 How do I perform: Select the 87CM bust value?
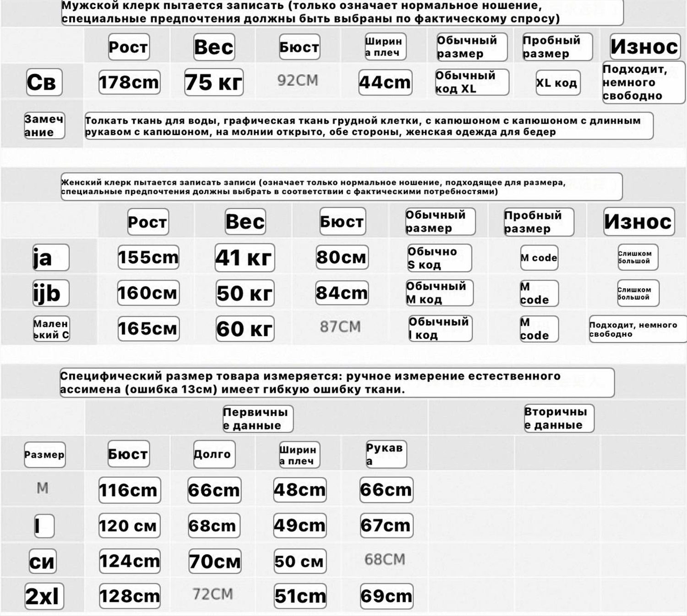tap(340, 327)
